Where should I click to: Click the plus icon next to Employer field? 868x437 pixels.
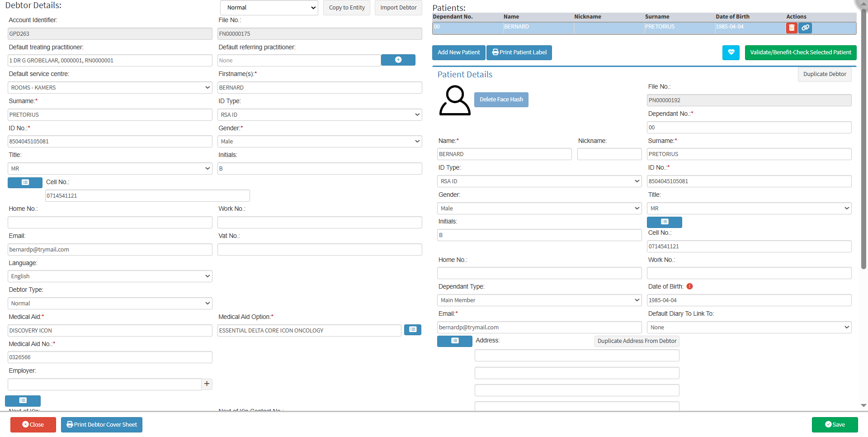[x=207, y=384]
